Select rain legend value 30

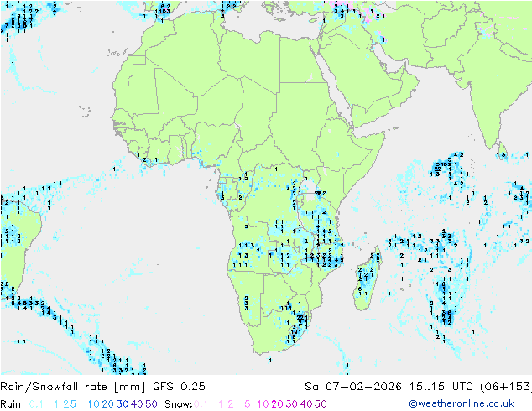pos(123,404)
